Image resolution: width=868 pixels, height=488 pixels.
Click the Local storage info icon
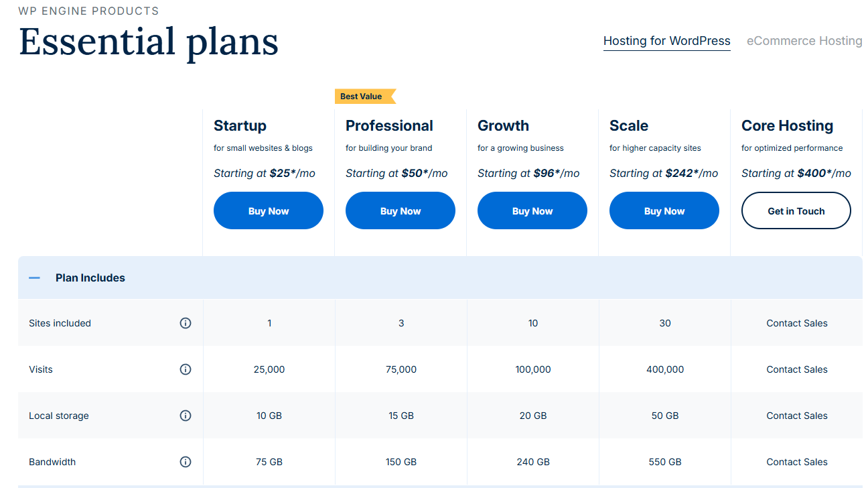click(186, 416)
